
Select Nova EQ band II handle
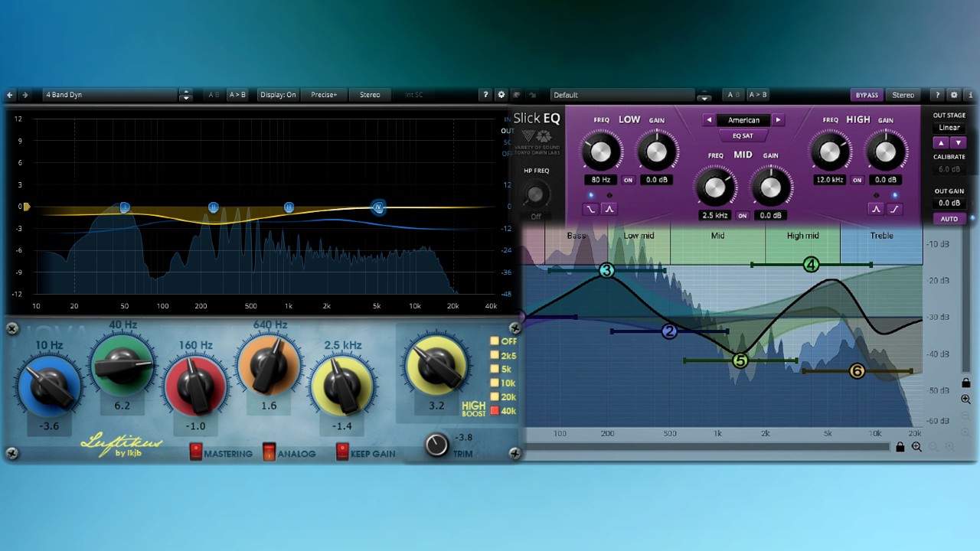(214, 207)
